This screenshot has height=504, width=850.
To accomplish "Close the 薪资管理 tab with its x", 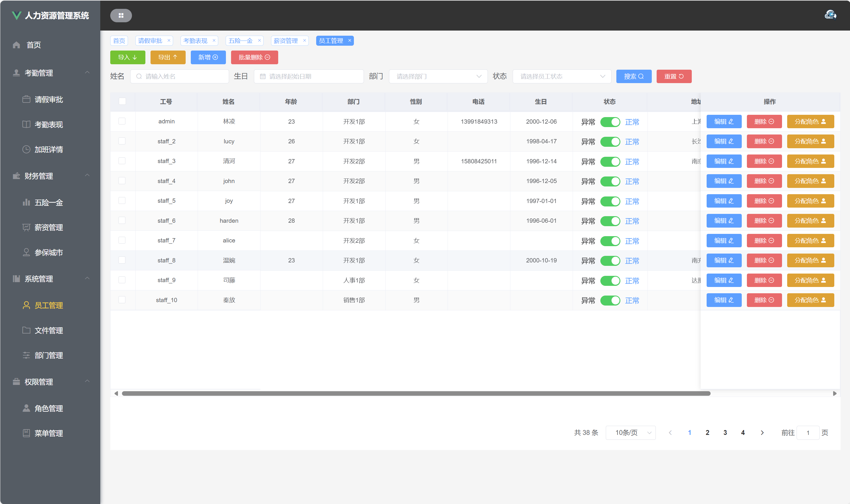I will coord(305,41).
